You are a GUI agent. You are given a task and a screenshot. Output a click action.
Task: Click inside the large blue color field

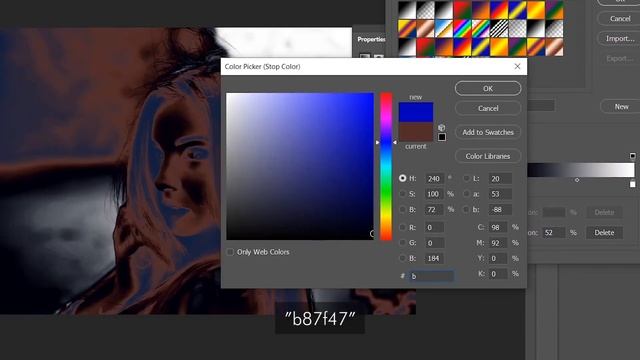300,166
